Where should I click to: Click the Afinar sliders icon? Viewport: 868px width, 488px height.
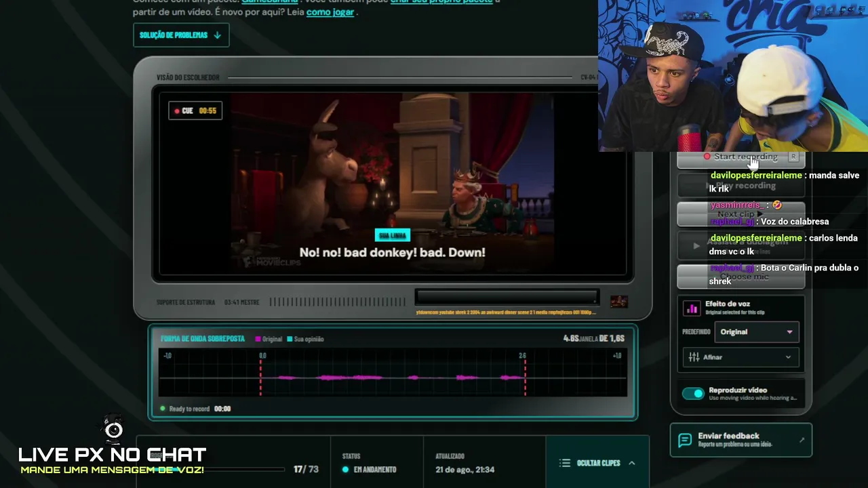(x=694, y=357)
